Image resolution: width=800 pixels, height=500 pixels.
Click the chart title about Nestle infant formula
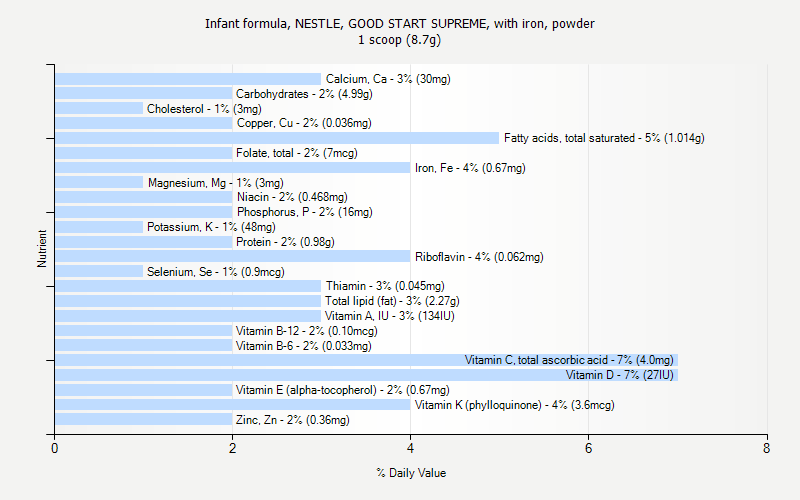[400, 23]
